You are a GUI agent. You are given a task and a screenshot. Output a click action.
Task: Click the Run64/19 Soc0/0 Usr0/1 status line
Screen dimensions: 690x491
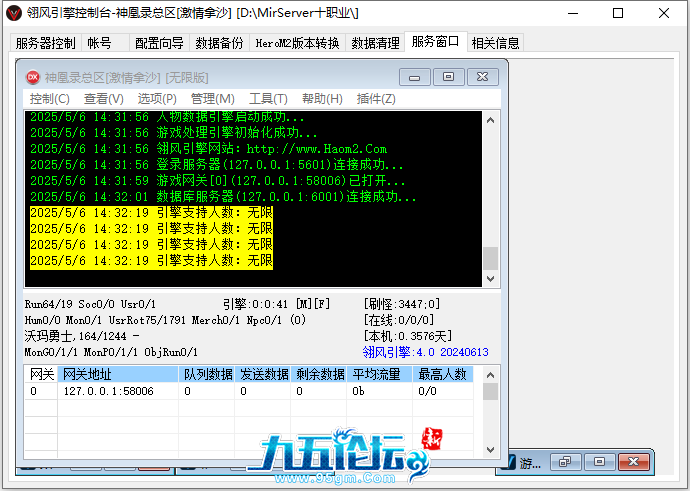tap(90, 304)
